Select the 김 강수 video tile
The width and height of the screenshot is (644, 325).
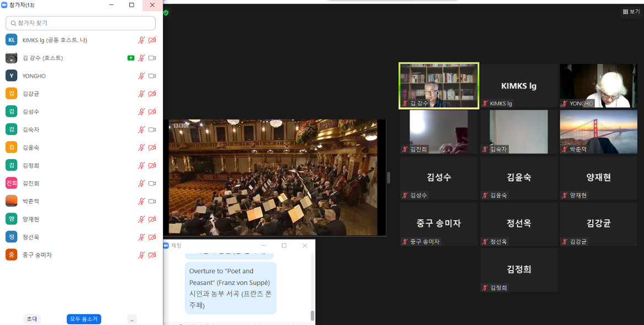pyautogui.click(x=439, y=85)
